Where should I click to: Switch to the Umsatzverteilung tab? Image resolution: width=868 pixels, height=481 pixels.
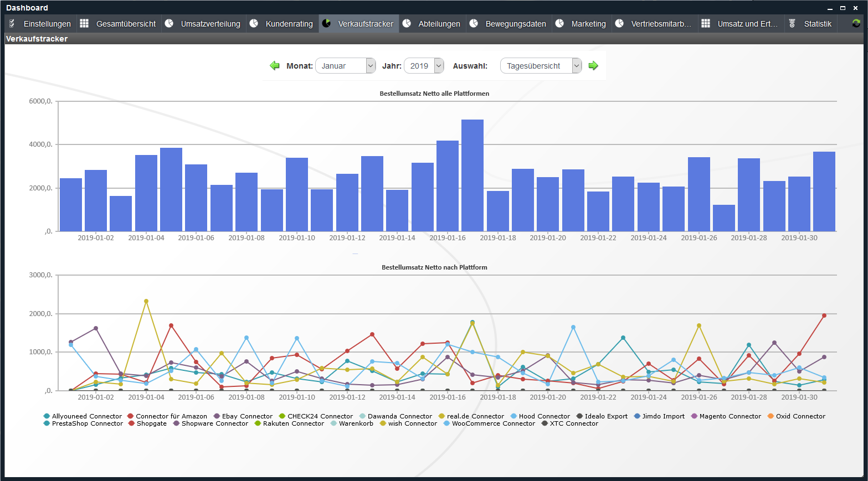click(210, 24)
